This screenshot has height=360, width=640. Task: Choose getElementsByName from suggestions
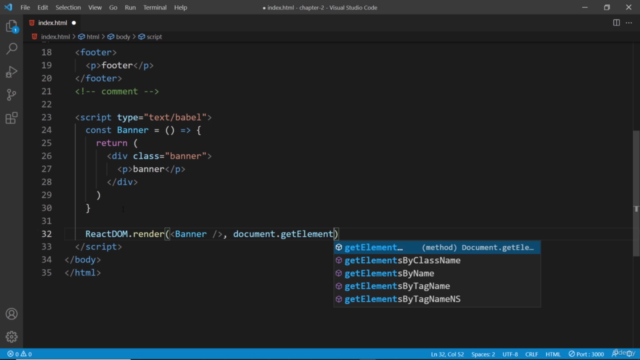(437, 273)
